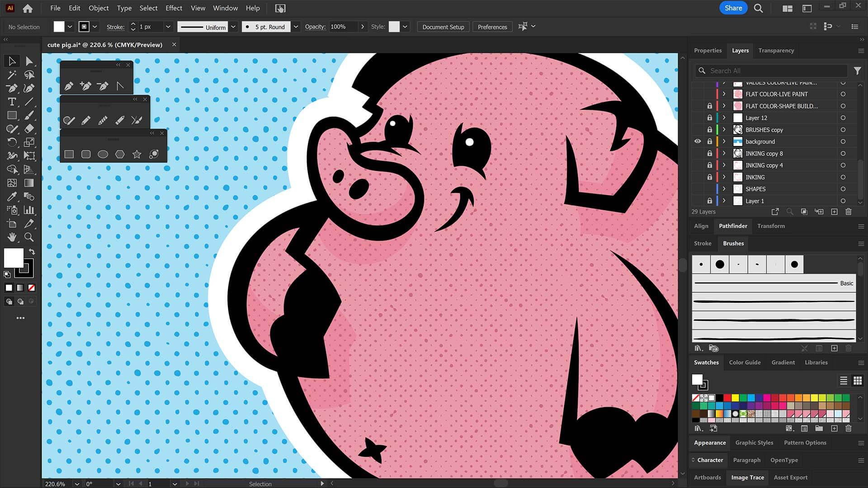Select the Direct Selection tool
This screenshot has width=868, height=488.
coord(29,61)
